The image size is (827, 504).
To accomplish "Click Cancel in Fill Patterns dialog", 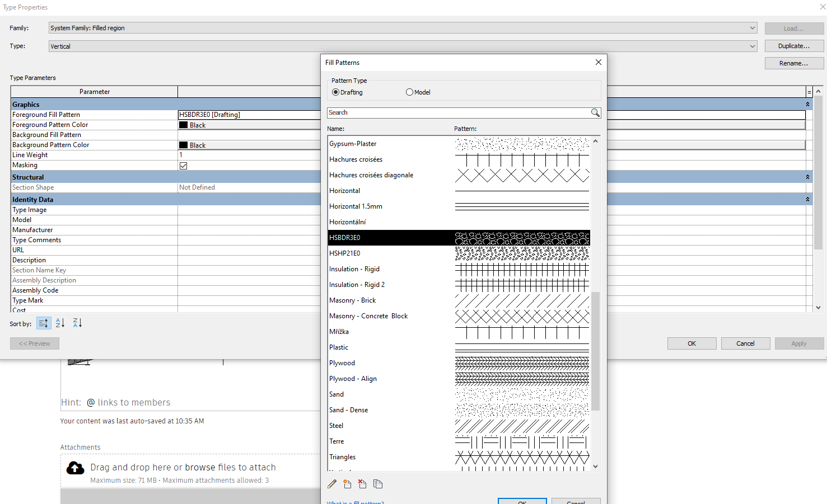I will (576, 501).
